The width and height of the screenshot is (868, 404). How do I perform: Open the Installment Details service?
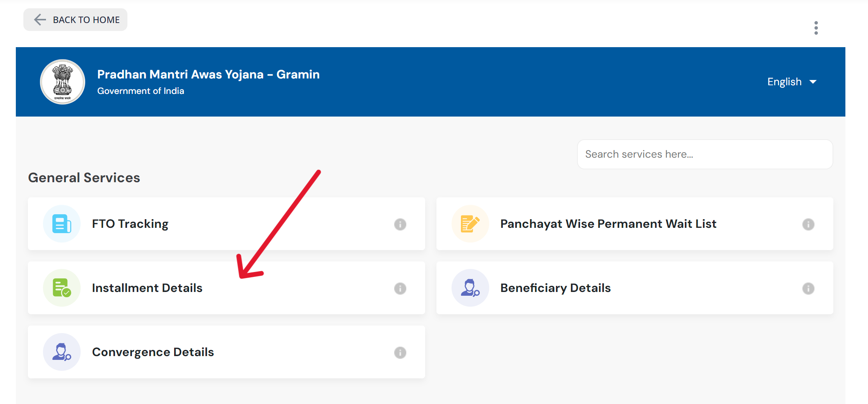[147, 288]
